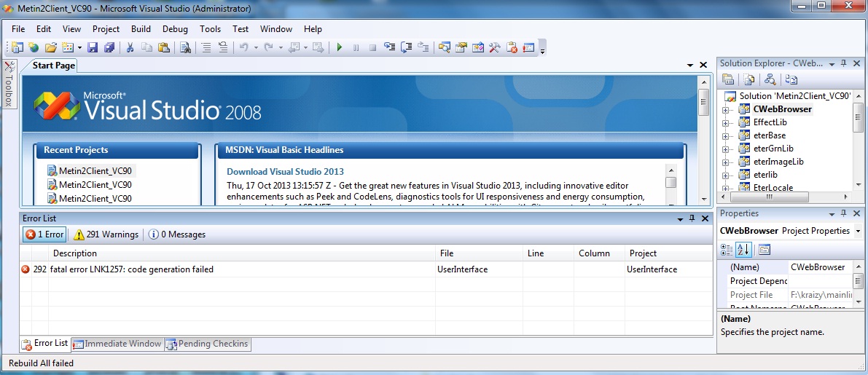
Task: Open Download Visual Studio 2013 link
Action: 285,171
